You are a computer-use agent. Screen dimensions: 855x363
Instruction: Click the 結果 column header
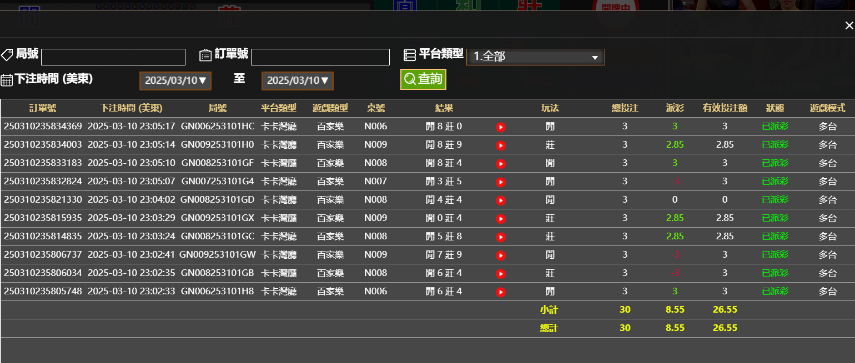(x=444, y=108)
